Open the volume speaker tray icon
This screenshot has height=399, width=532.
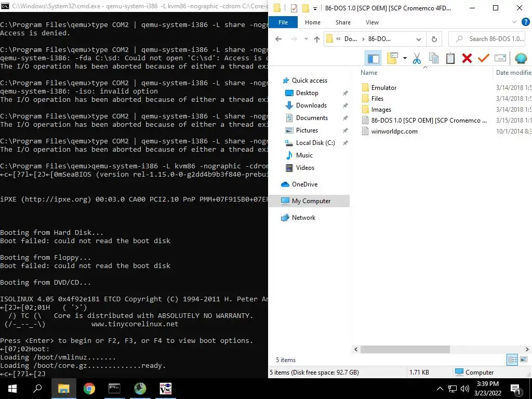(x=465, y=389)
